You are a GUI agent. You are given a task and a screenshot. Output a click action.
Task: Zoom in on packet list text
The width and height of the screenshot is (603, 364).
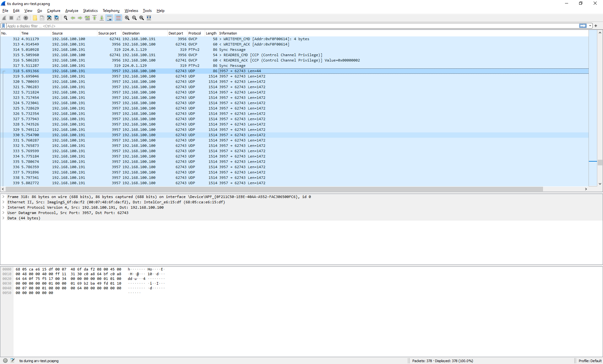127,18
